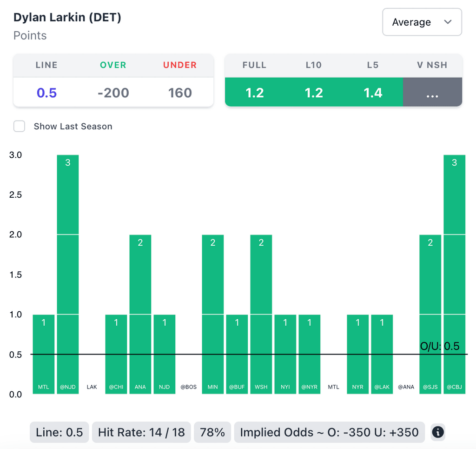Open the Average dropdown menu

point(422,22)
